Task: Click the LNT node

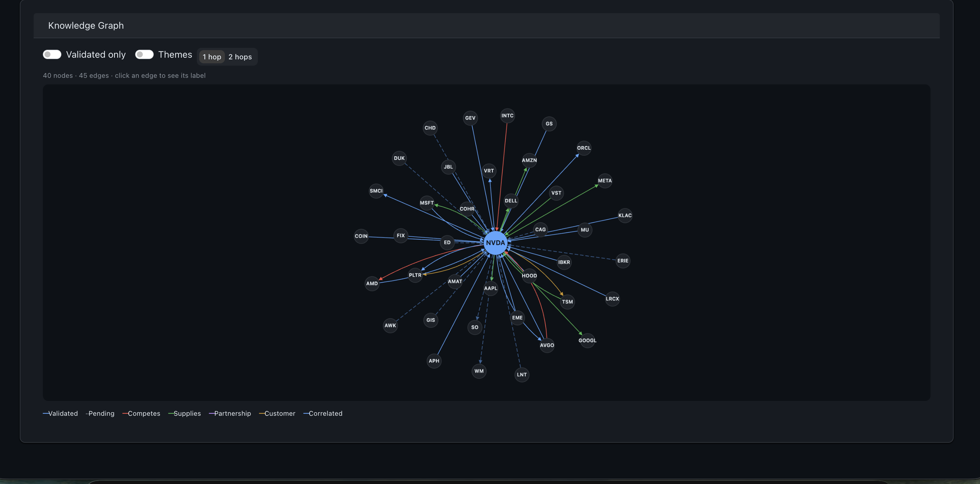Action: (x=522, y=375)
